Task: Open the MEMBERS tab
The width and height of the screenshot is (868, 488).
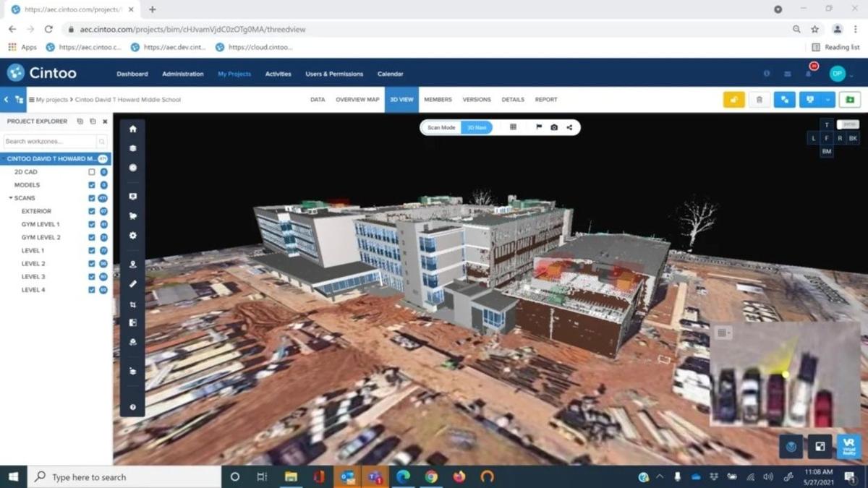Action: click(x=438, y=99)
